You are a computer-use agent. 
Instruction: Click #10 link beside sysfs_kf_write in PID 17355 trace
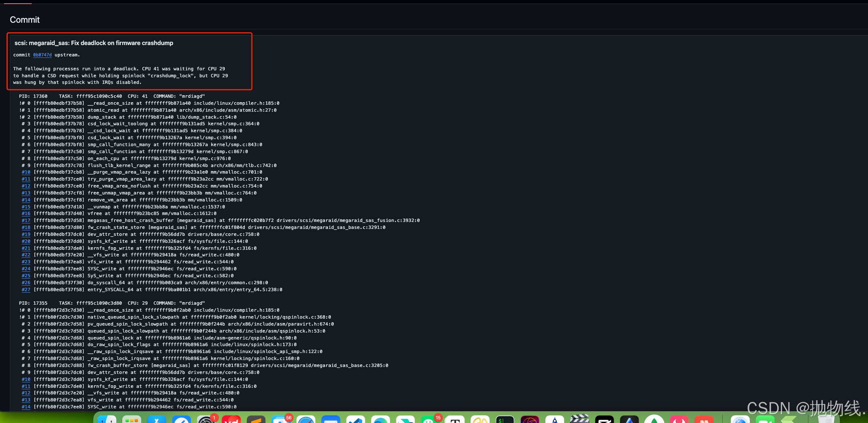tap(26, 379)
